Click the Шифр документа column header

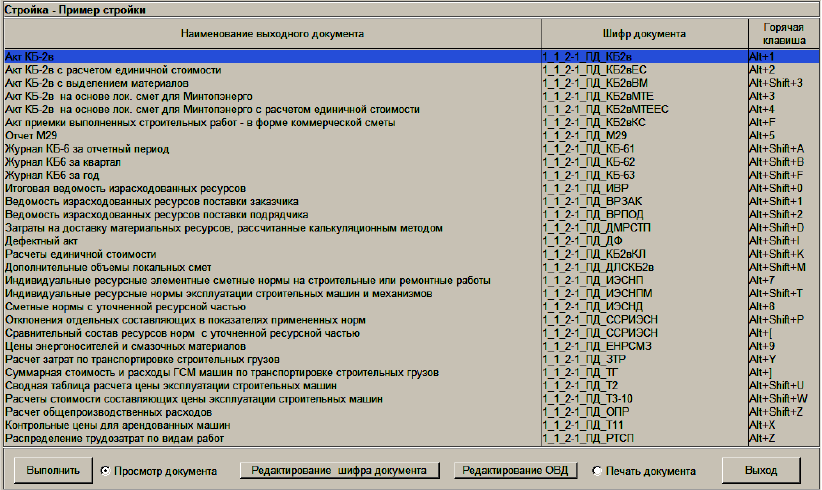(644, 34)
